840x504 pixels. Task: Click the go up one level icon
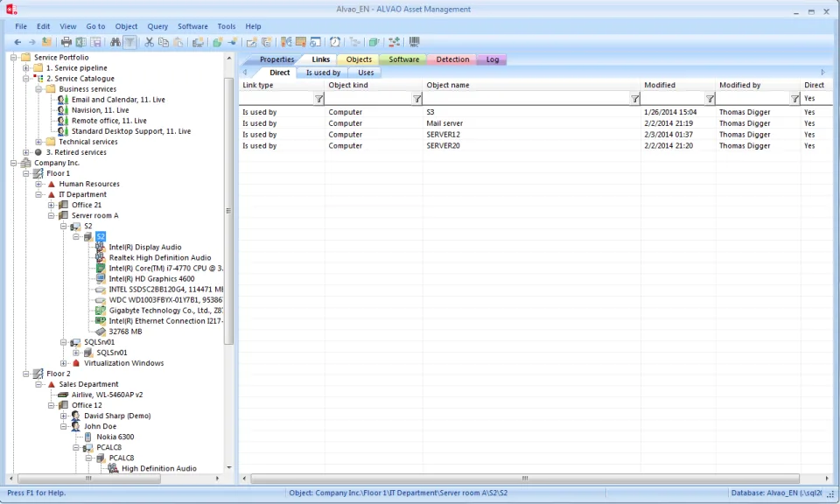46,42
